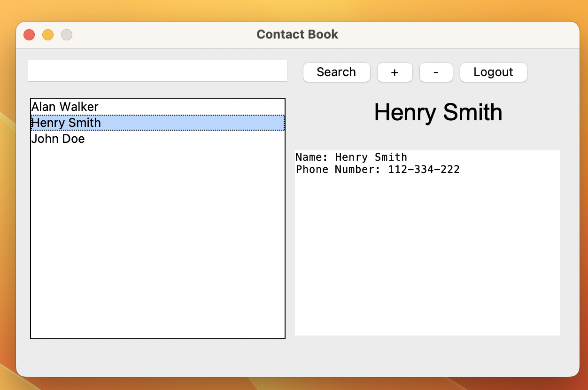588x390 pixels.
Task: Click the 'Phone Number: 112-334-222' line
Action: coord(378,169)
